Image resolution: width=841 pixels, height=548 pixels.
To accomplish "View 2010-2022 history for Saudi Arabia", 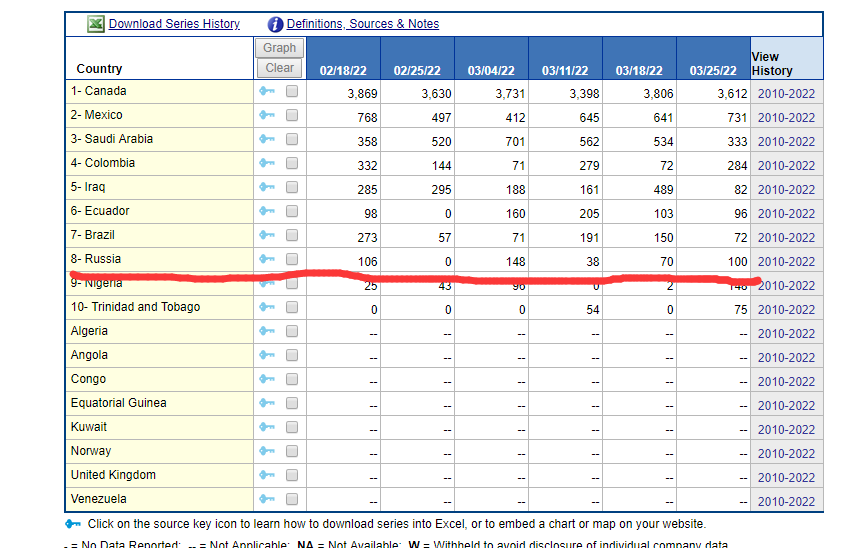I will [x=786, y=142].
